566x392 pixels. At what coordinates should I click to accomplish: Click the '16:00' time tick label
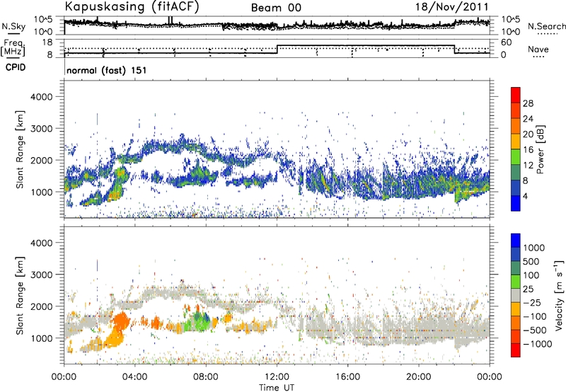click(347, 377)
